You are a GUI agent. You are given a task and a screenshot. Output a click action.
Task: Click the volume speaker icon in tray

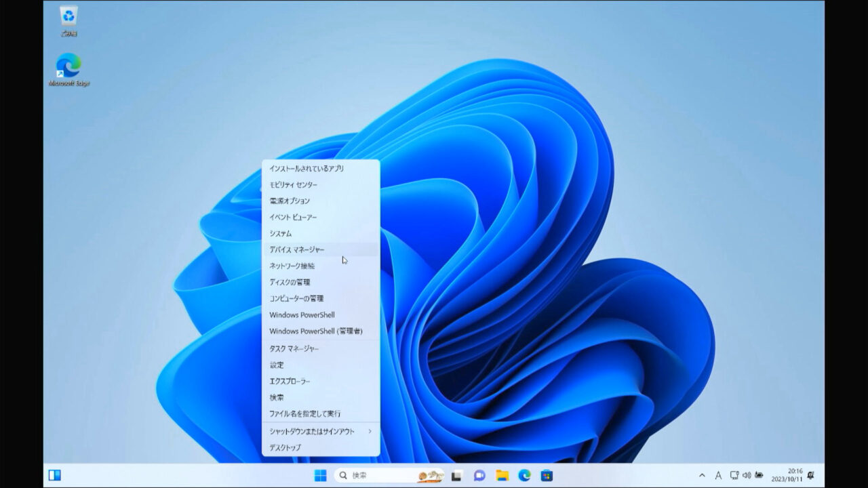(x=747, y=475)
